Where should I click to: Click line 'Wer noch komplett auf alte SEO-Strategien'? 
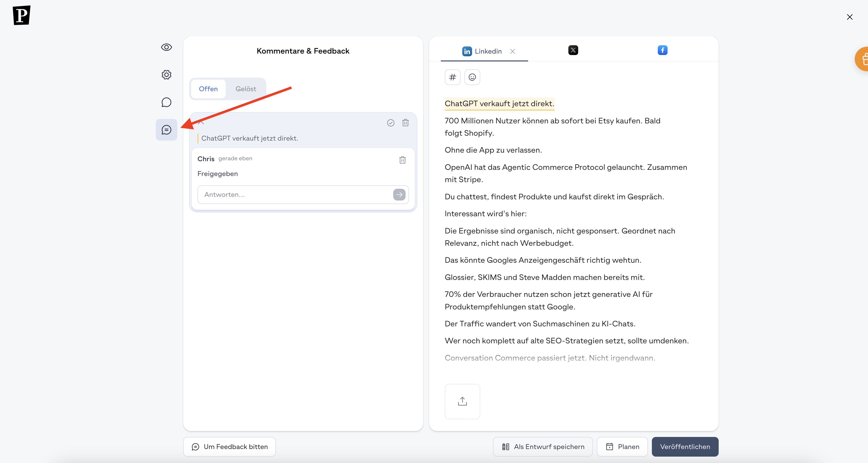tap(567, 341)
